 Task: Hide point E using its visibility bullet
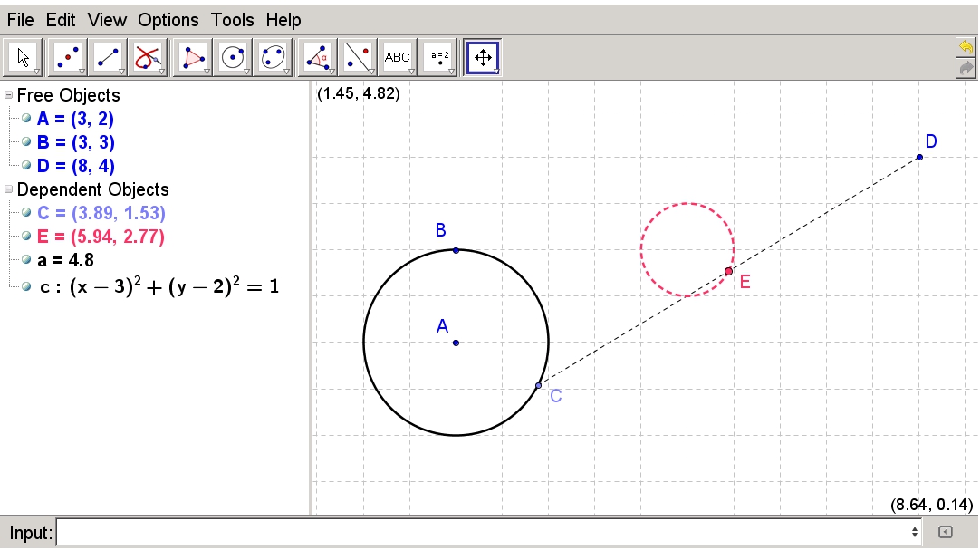pyautogui.click(x=27, y=237)
